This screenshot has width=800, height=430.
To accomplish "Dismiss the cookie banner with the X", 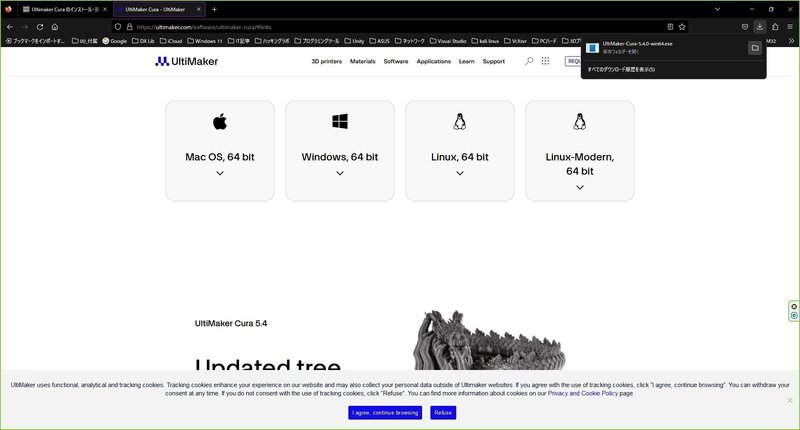I will pos(790,400).
